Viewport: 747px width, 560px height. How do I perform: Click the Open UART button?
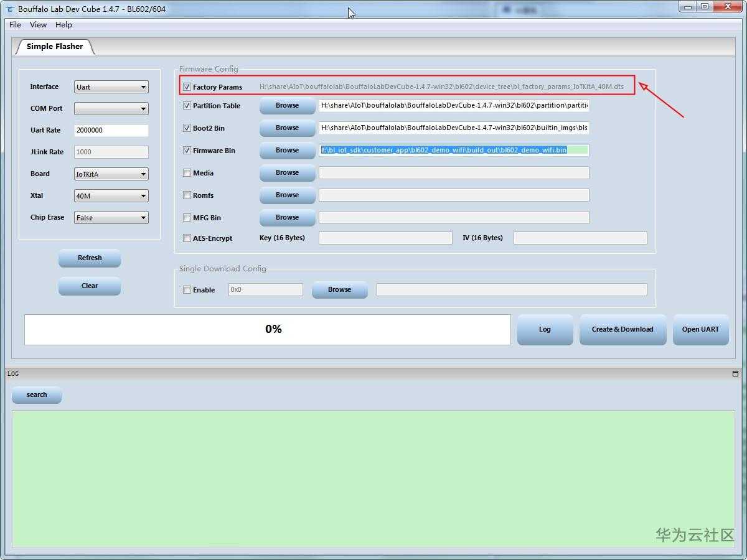point(700,330)
